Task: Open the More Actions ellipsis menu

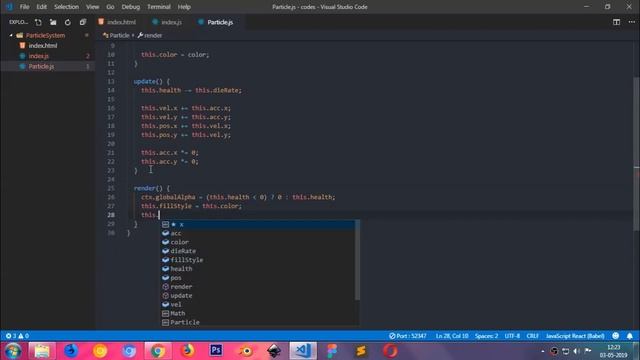Action: pos(631,22)
